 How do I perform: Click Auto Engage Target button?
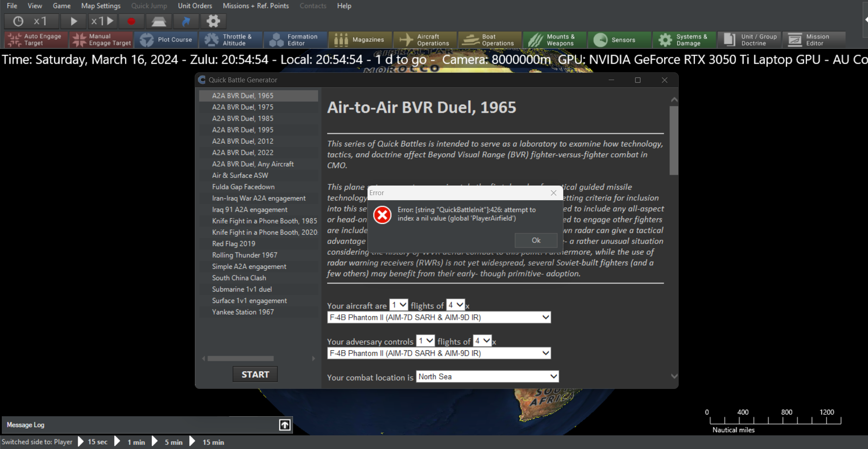click(x=36, y=40)
